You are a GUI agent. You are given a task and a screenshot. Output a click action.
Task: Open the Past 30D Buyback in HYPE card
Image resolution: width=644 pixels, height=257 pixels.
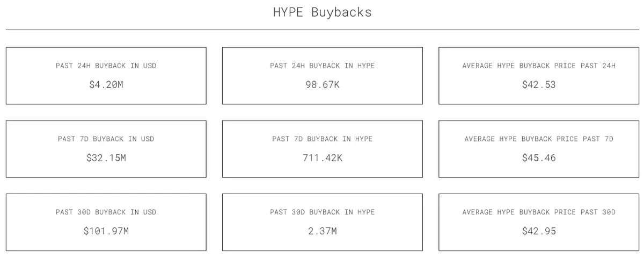(323, 222)
